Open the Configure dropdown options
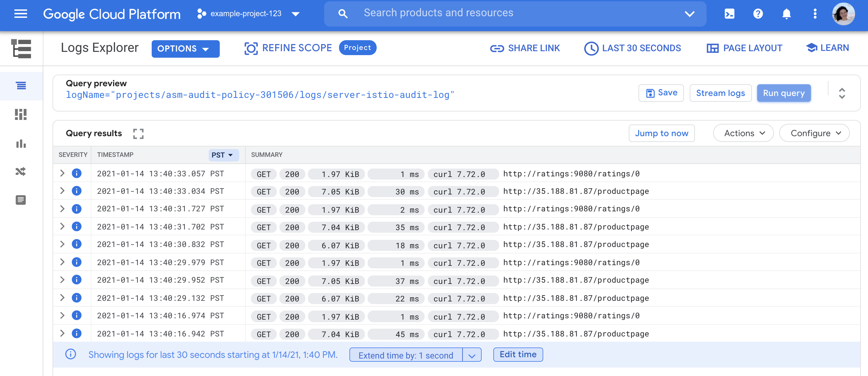 (815, 133)
